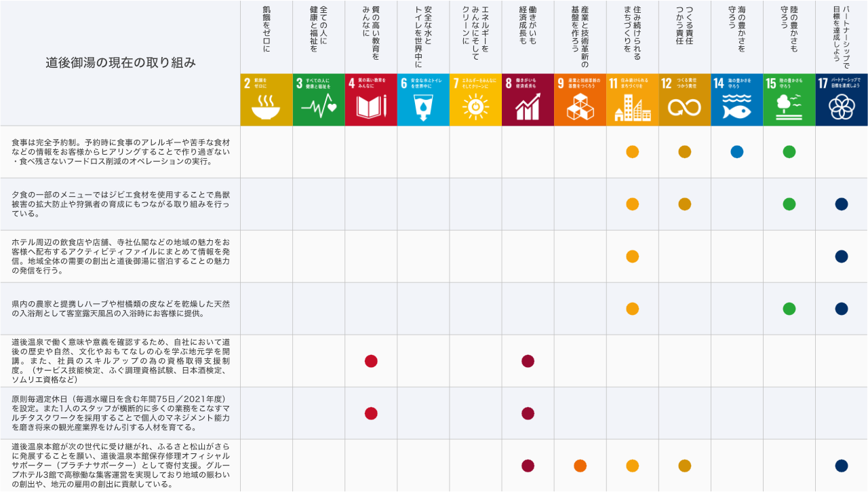Screen dimensions: 868x492
Task: Select the header text 住み続けられるまちづくりを
Action: [632, 31]
